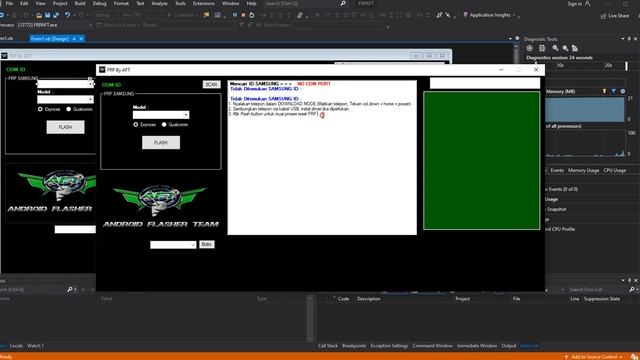
Task: Select Exynos radio in the designer form
Action: coord(40,109)
